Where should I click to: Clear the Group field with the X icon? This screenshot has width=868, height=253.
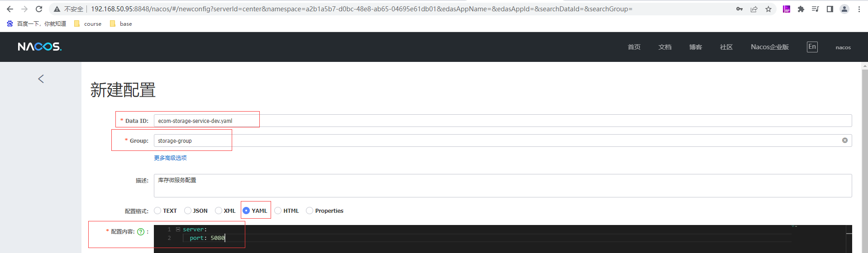tap(844, 141)
